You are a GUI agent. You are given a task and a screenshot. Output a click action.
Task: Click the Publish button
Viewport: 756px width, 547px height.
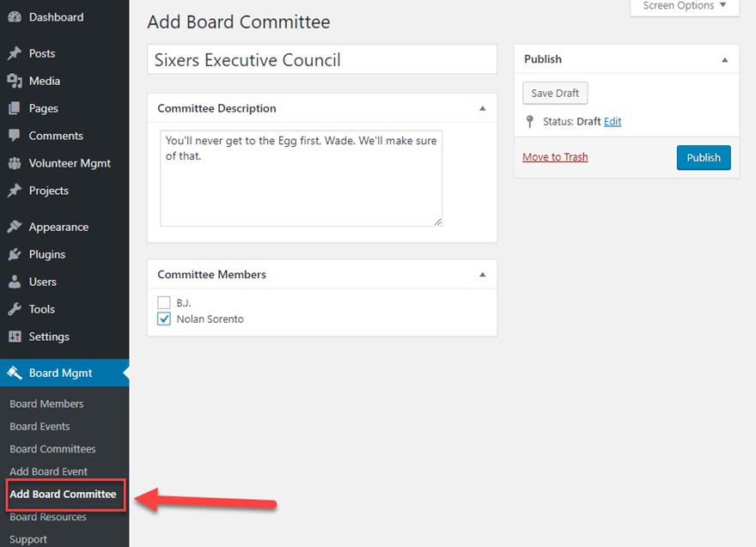pyautogui.click(x=704, y=157)
